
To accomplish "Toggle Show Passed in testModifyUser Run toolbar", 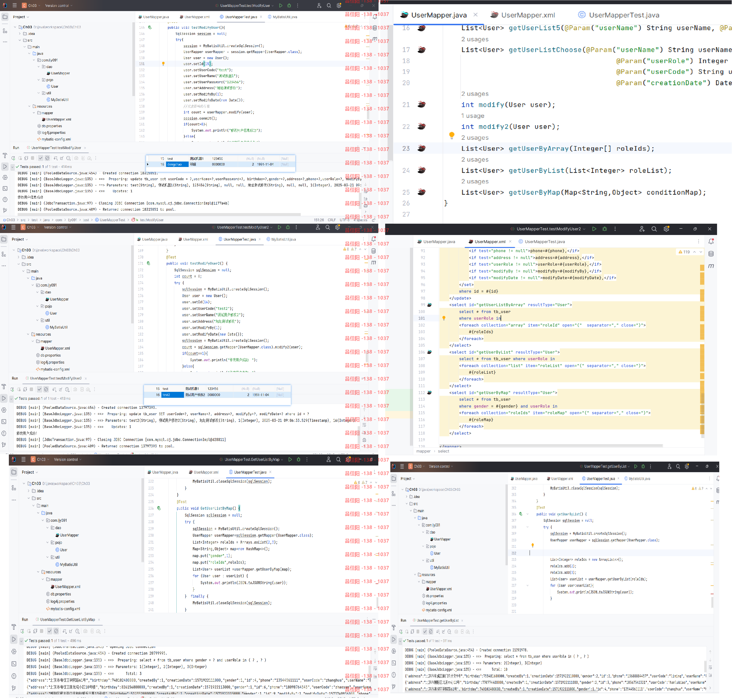I will (x=41, y=159).
